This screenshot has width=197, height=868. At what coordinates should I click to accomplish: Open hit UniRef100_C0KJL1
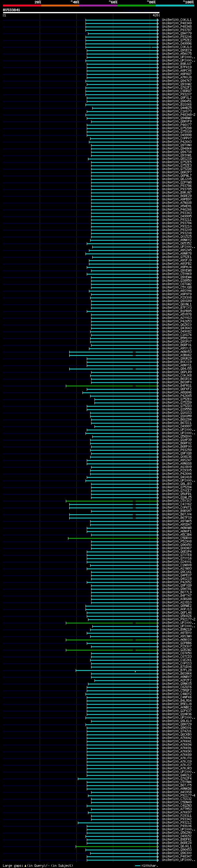point(176,20)
